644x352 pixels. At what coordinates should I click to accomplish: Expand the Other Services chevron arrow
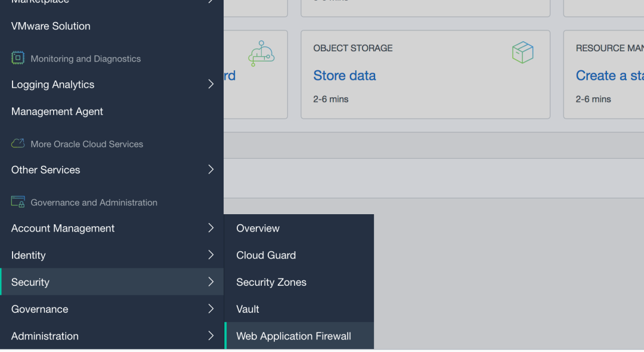pos(210,169)
